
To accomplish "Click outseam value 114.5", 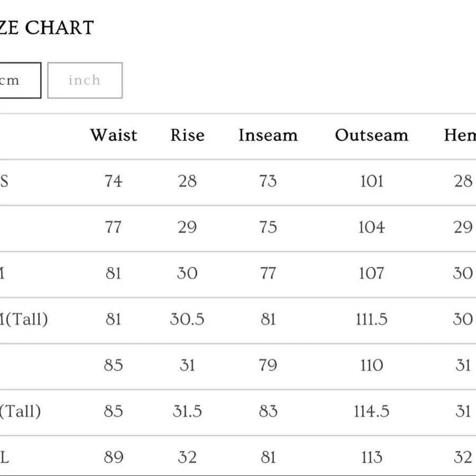I will [x=372, y=411].
